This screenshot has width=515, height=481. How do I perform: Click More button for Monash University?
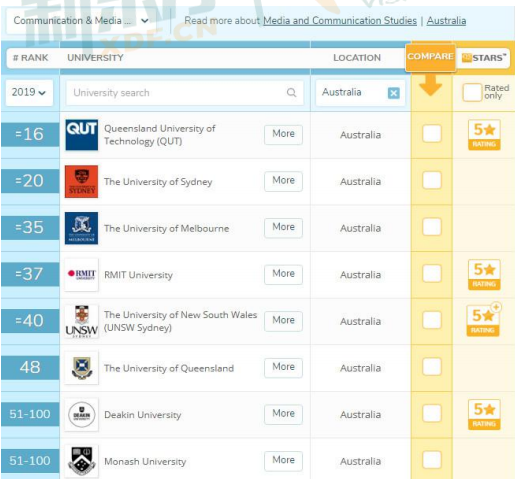(283, 461)
